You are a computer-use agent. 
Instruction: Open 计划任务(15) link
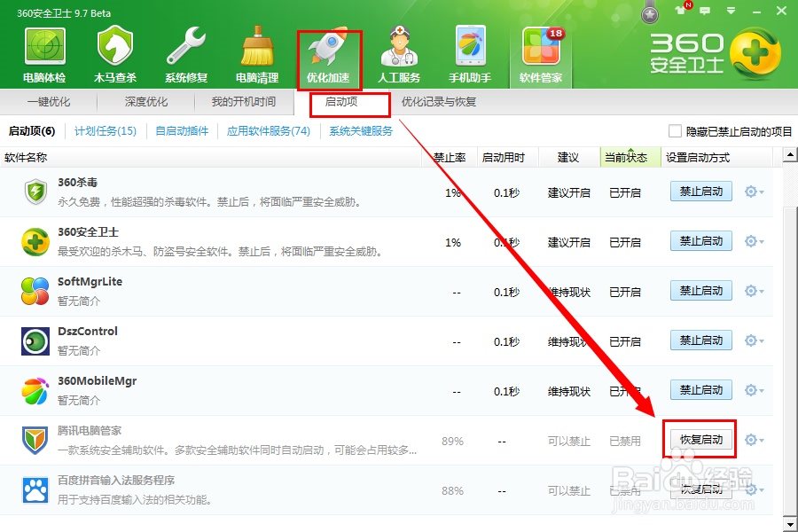coord(106,131)
